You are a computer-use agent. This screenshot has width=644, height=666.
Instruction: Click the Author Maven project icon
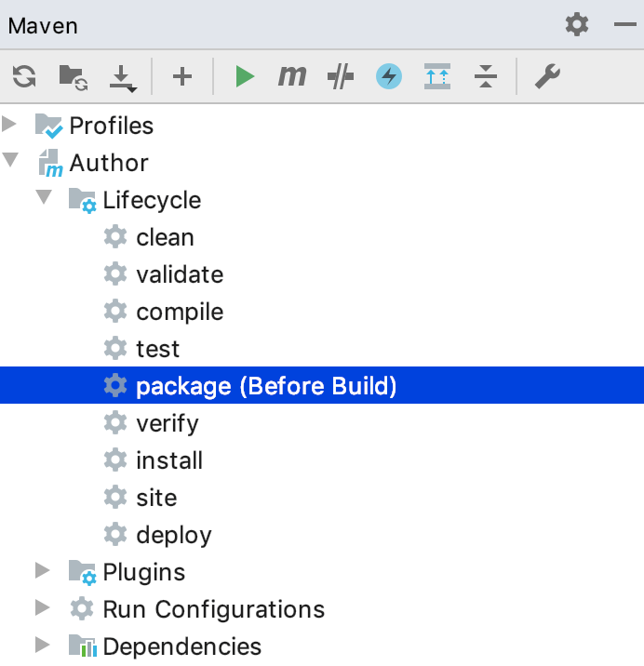click(50, 163)
